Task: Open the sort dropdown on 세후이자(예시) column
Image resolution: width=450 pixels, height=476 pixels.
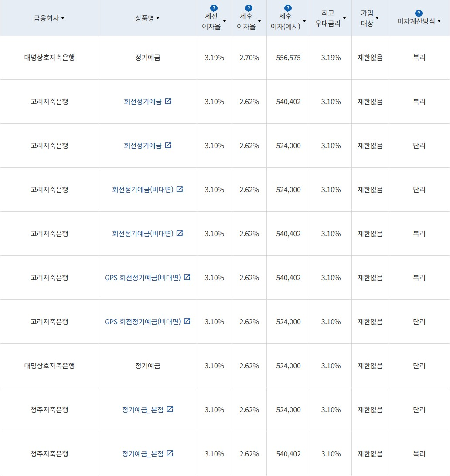Action: click(x=305, y=20)
